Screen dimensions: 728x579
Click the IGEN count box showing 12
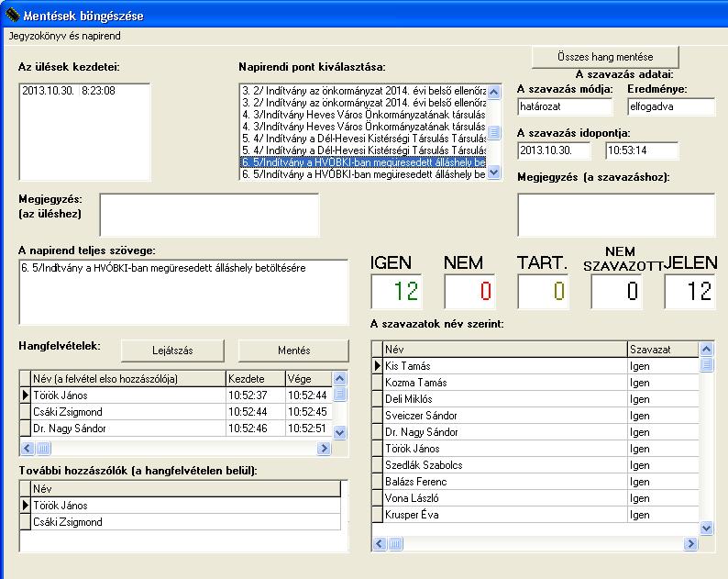click(396, 292)
